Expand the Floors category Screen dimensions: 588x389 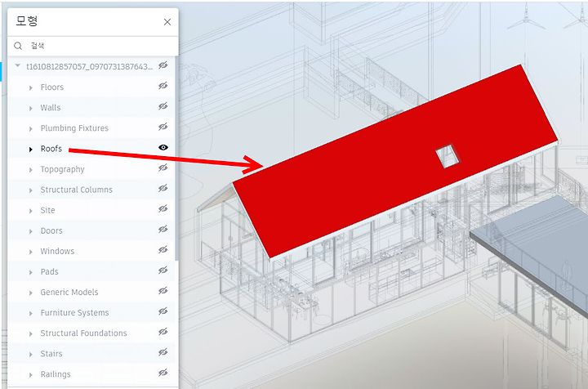tap(31, 87)
